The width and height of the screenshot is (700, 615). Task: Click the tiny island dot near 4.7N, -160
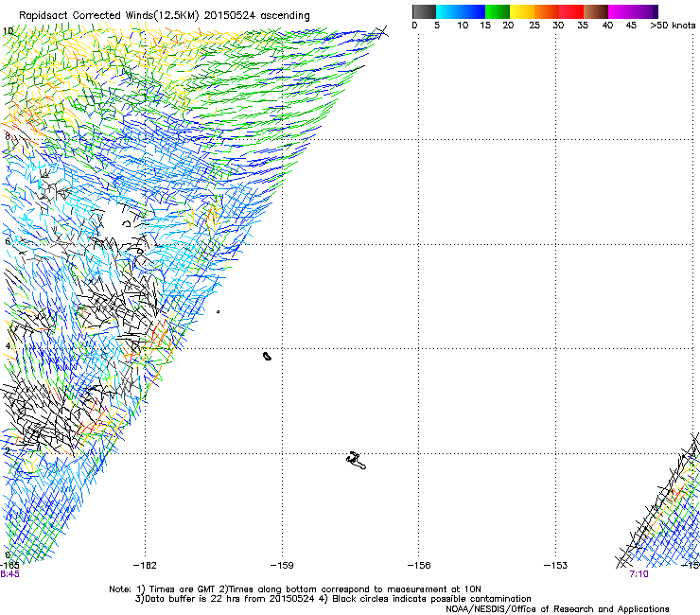[218, 311]
